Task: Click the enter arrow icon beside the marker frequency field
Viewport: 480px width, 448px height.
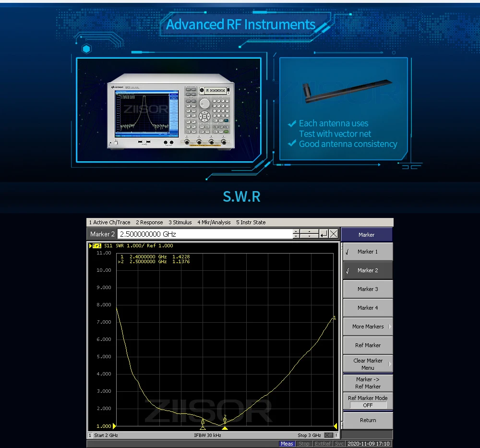Action: tap(324, 234)
